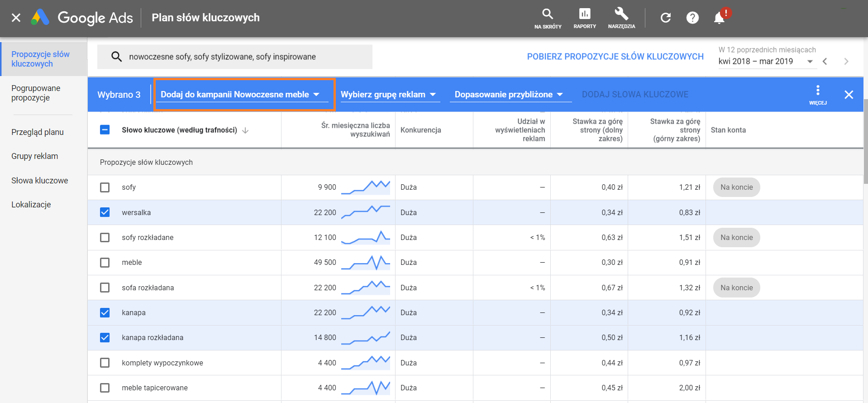868x403 pixels.
Task: Open Przegląd planu in sidebar
Action: pos(38,132)
